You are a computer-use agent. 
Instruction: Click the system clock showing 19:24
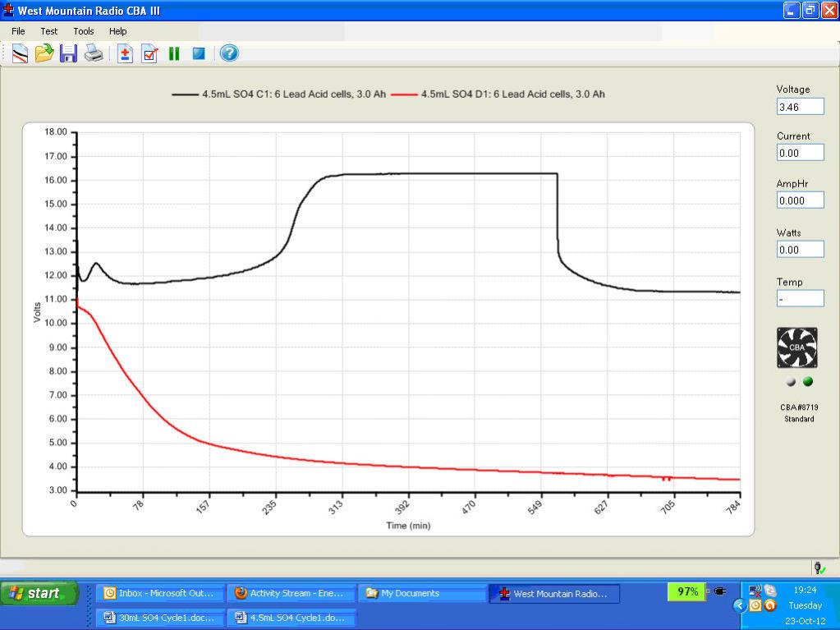[805, 590]
